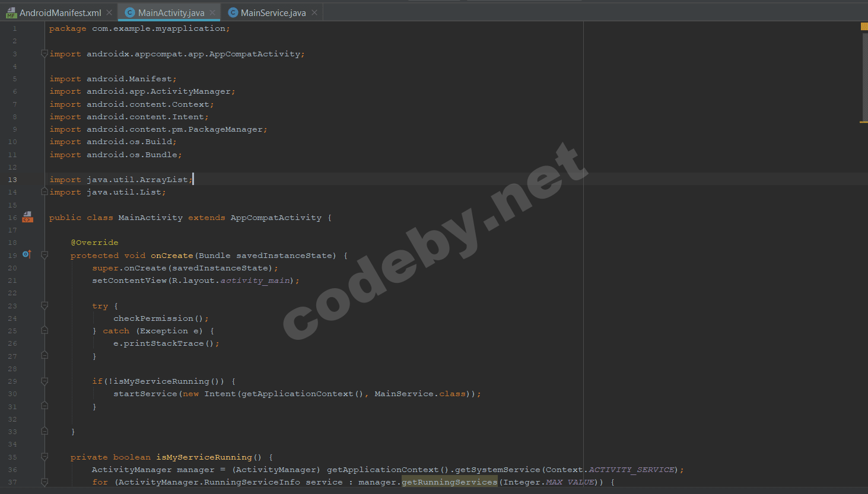Image resolution: width=868 pixels, height=494 pixels.
Task: Click the override method gutter icon beside onCreate
Action: (27, 254)
